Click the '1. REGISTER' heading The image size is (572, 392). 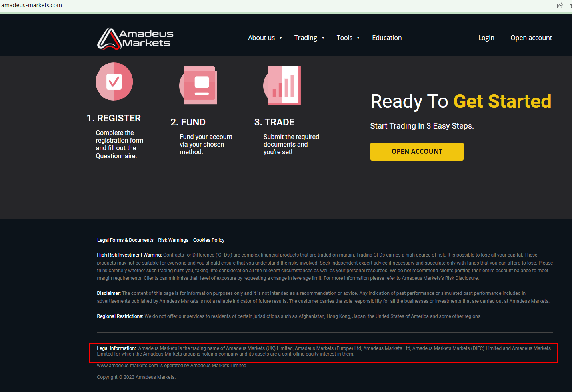(x=114, y=118)
